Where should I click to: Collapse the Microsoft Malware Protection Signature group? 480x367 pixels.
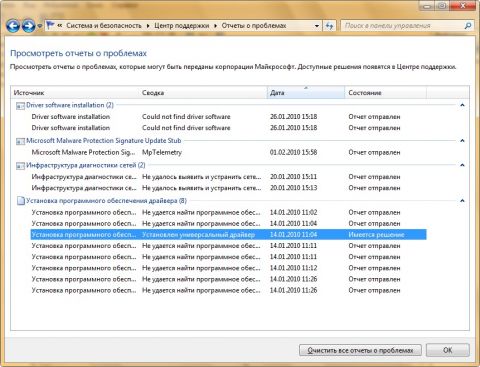(x=462, y=141)
